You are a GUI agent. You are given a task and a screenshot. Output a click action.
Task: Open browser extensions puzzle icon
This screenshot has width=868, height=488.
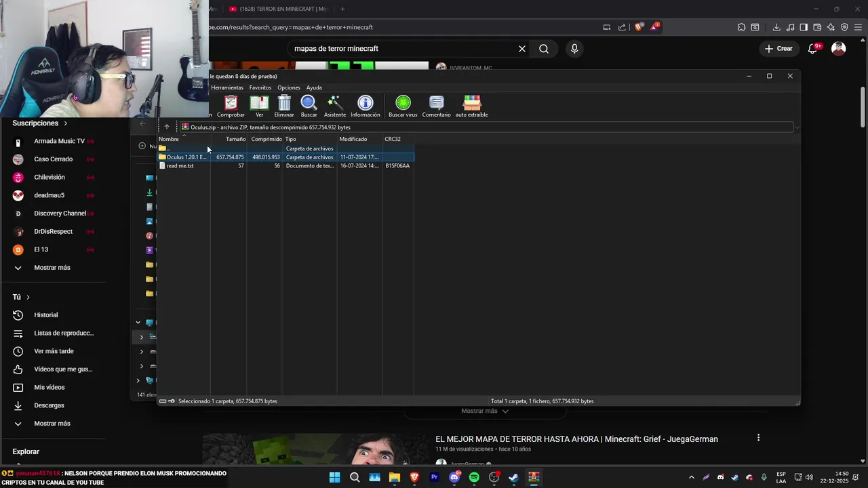[x=741, y=27]
